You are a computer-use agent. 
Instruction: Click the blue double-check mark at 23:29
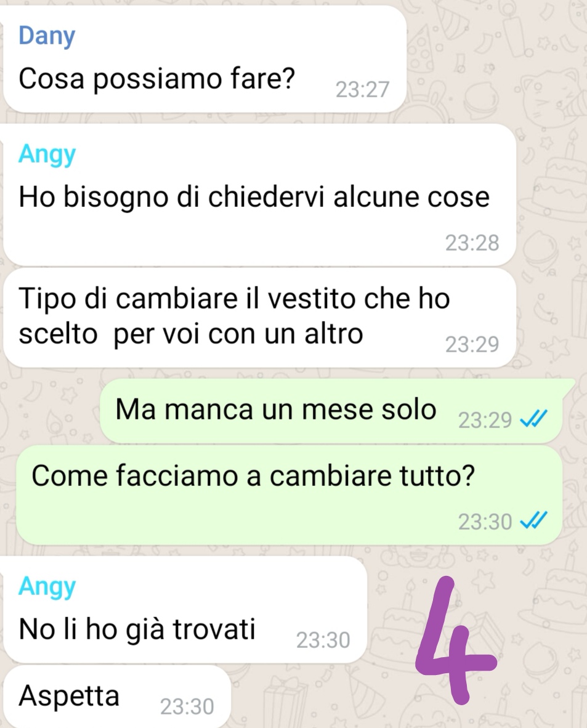point(534,419)
